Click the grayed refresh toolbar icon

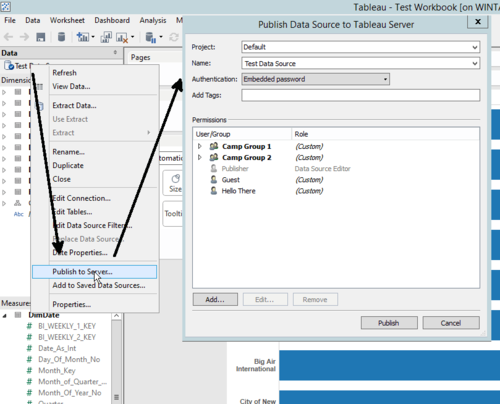point(174,37)
